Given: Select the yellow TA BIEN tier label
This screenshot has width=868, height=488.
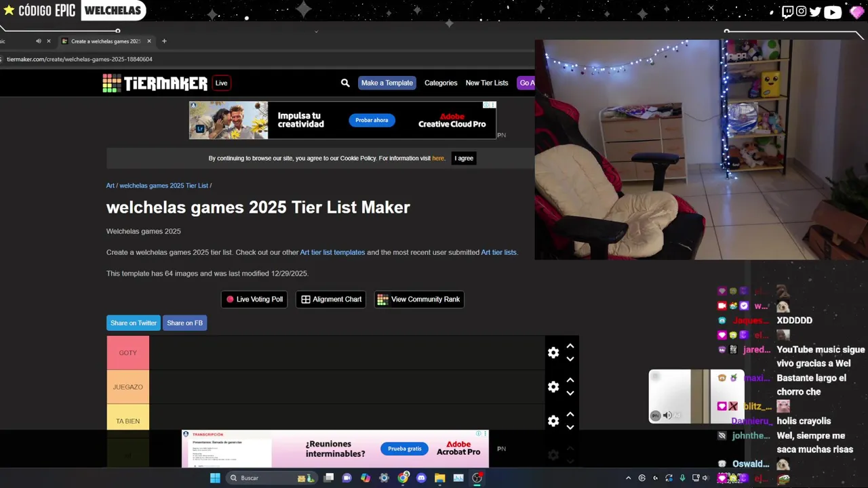Looking at the screenshot, I should point(127,421).
